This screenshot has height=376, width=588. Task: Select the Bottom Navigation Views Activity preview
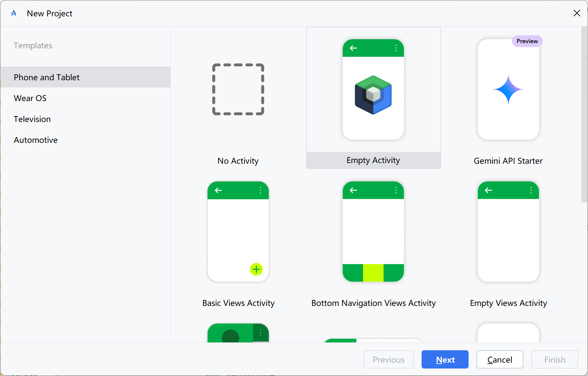pos(373,232)
